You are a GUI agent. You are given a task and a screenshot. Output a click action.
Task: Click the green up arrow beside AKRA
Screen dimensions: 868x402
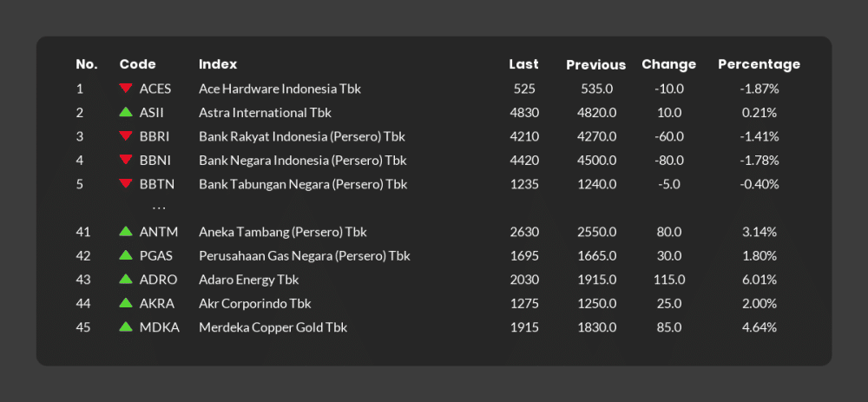[x=126, y=302]
